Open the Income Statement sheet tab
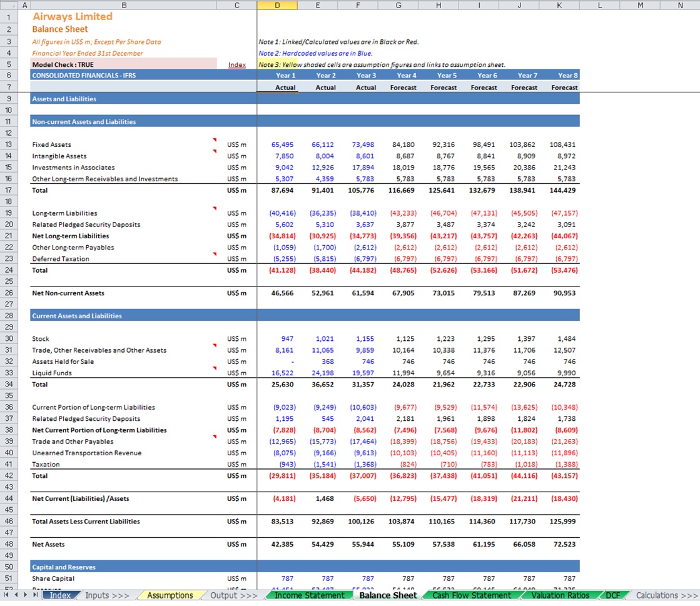This screenshot has height=606, width=700. [x=310, y=595]
